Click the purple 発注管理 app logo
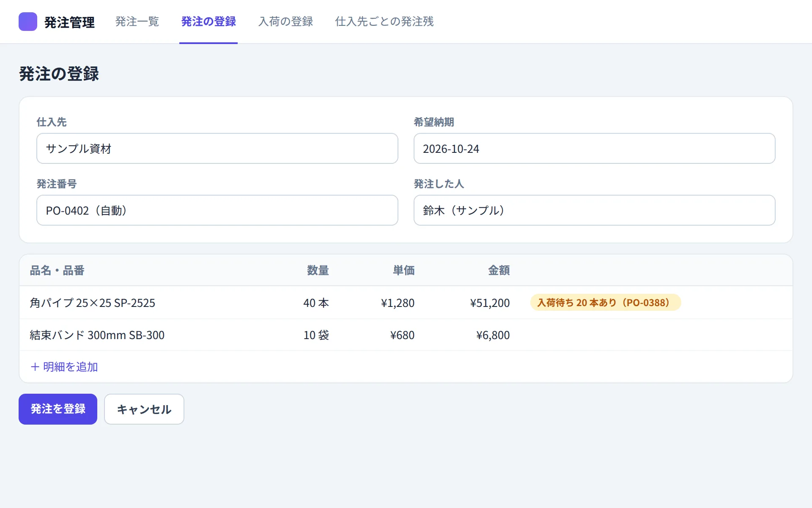 coord(28,22)
